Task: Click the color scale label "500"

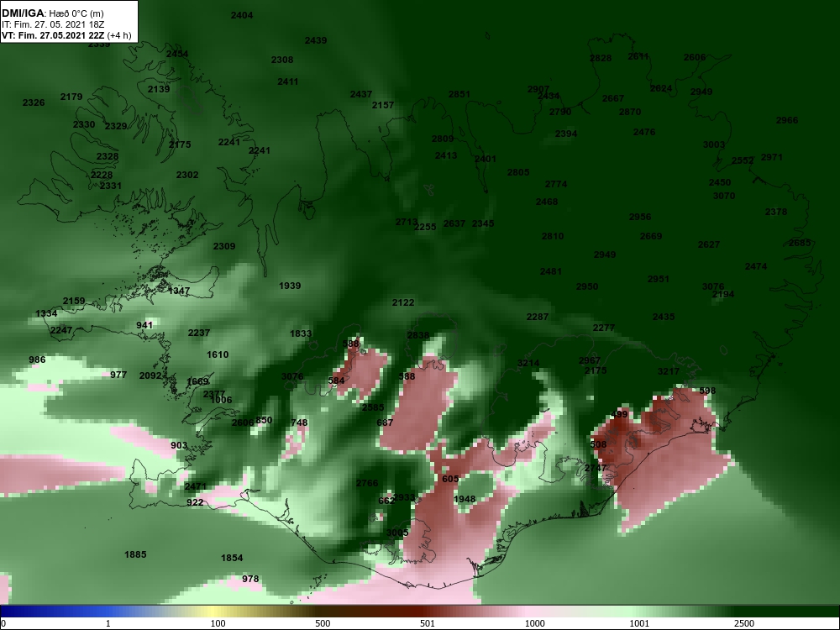Action: coord(323,623)
